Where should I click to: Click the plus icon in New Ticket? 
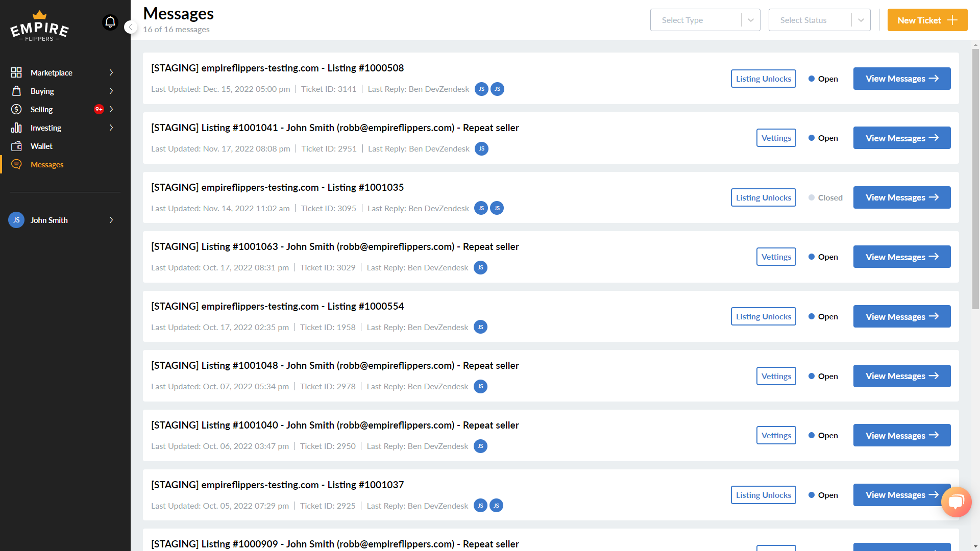[952, 20]
